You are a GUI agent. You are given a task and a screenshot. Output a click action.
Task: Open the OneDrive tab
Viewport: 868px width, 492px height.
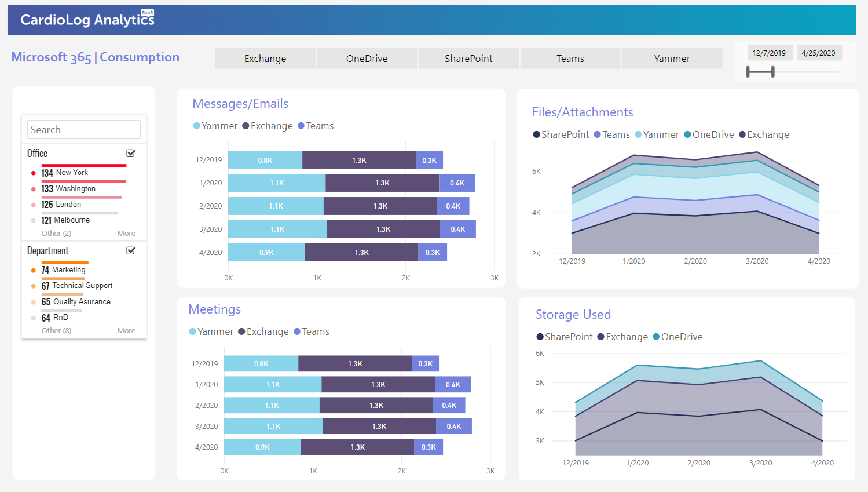[x=367, y=59]
